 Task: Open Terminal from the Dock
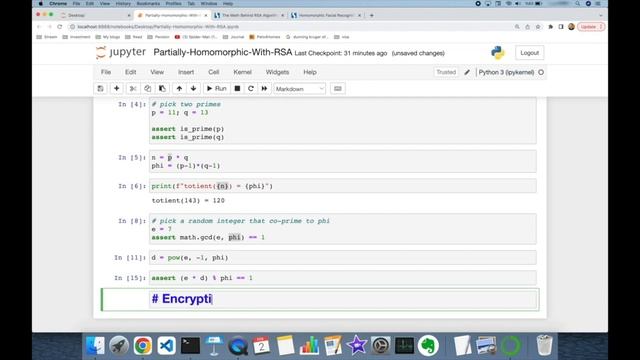pos(190,346)
